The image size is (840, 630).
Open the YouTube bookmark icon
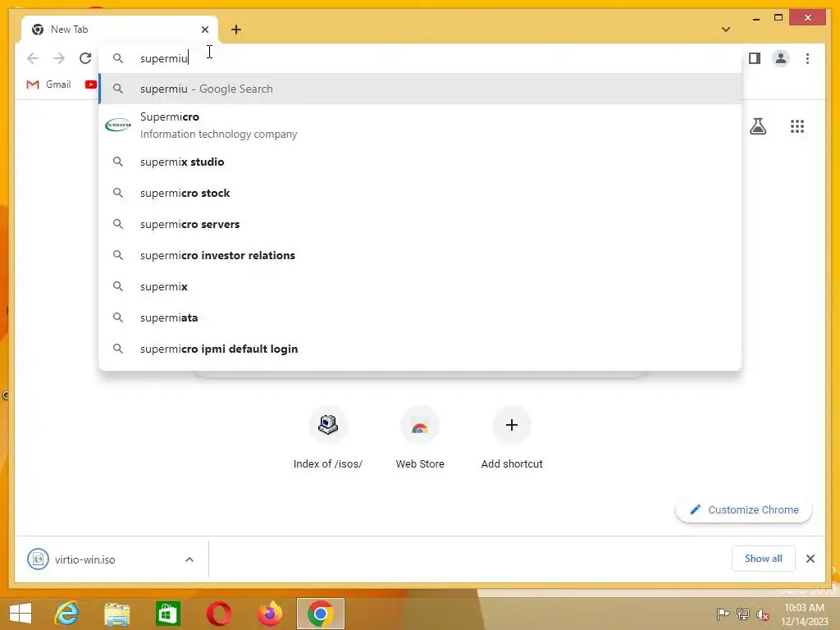[x=90, y=84]
